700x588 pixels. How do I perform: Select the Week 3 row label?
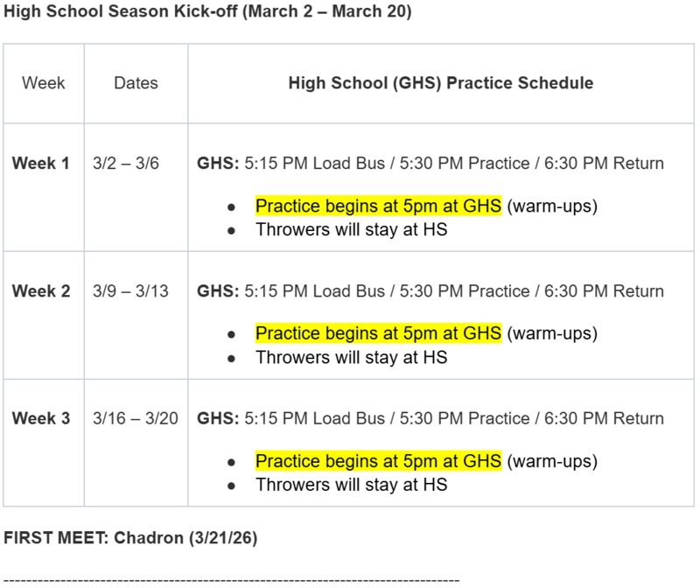(x=40, y=419)
